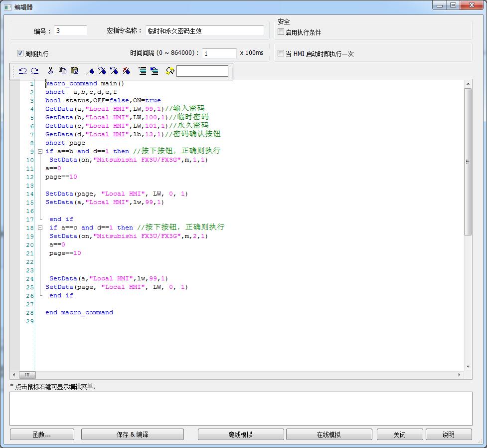Screen dimensions: 487x448
Task: Uncheck the 周期执行 checkbox
Action: [x=20, y=53]
